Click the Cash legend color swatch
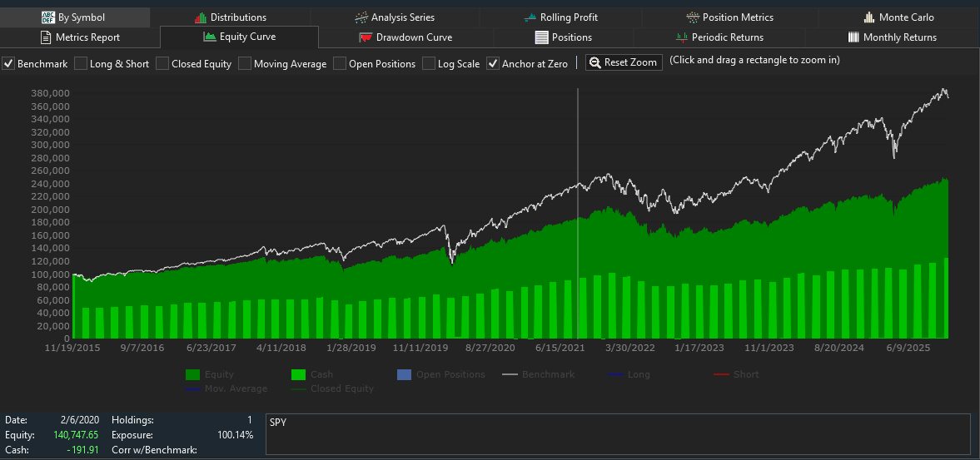This screenshot has width=980, height=460. 298,375
